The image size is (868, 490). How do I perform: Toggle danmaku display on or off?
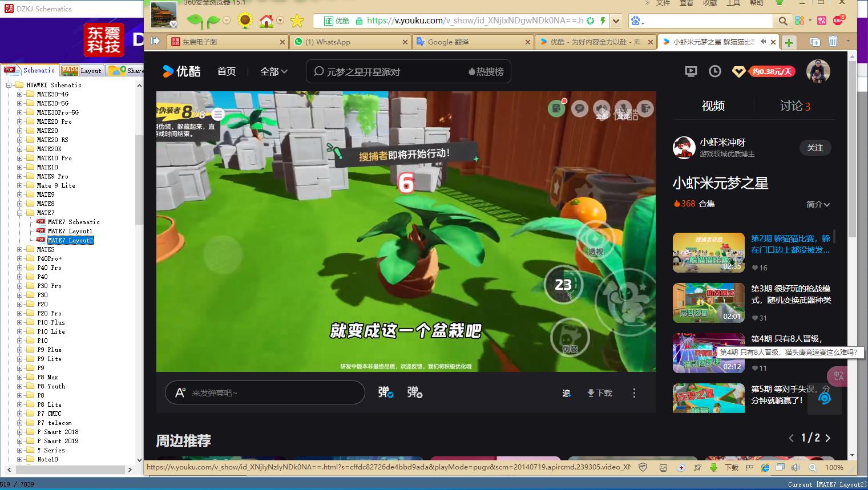pos(386,392)
